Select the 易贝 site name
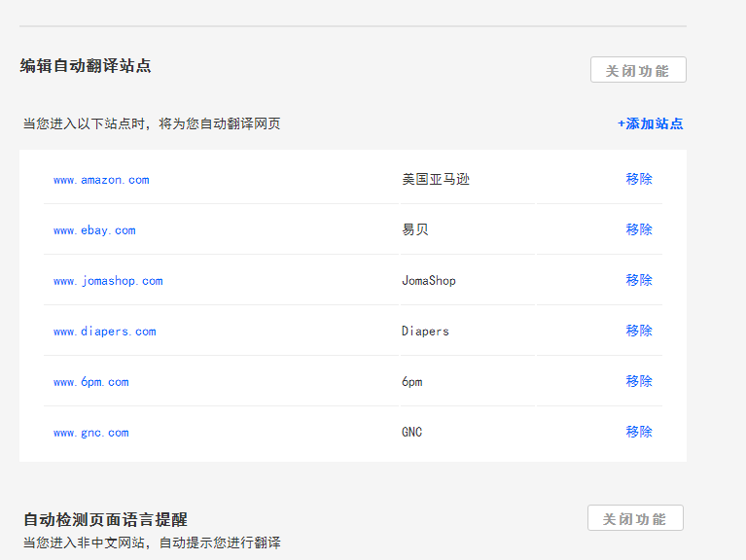The width and height of the screenshot is (746, 560). [x=415, y=229]
